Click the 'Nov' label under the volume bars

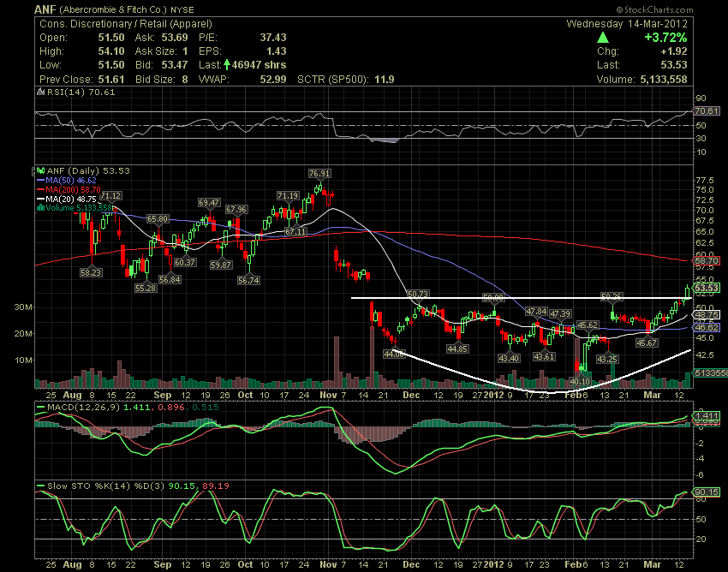[328, 395]
